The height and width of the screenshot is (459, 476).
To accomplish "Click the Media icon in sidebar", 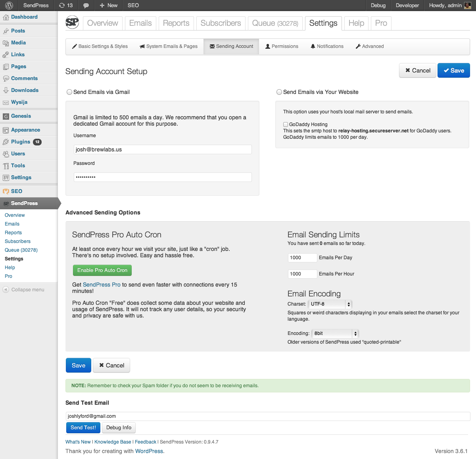I will (x=6, y=43).
